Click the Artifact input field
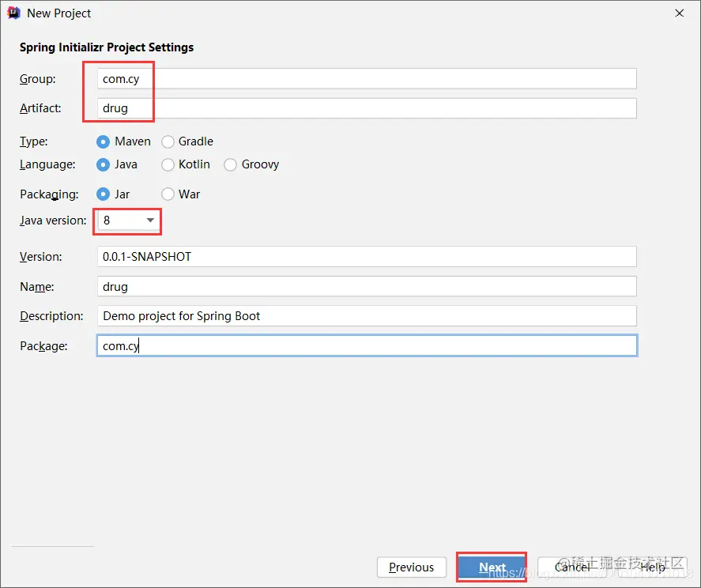This screenshot has width=701, height=588. point(367,108)
